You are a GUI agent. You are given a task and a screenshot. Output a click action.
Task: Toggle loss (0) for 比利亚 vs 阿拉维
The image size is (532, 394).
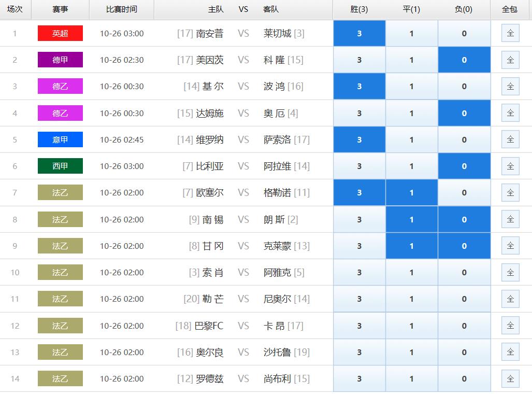click(464, 166)
